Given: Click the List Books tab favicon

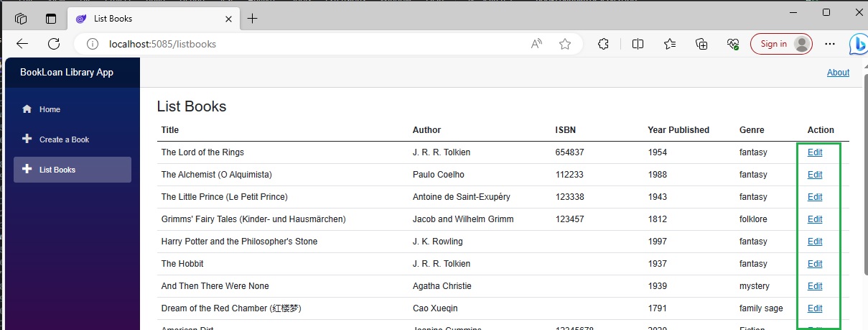Looking at the screenshot, I should tap(80, 19).
